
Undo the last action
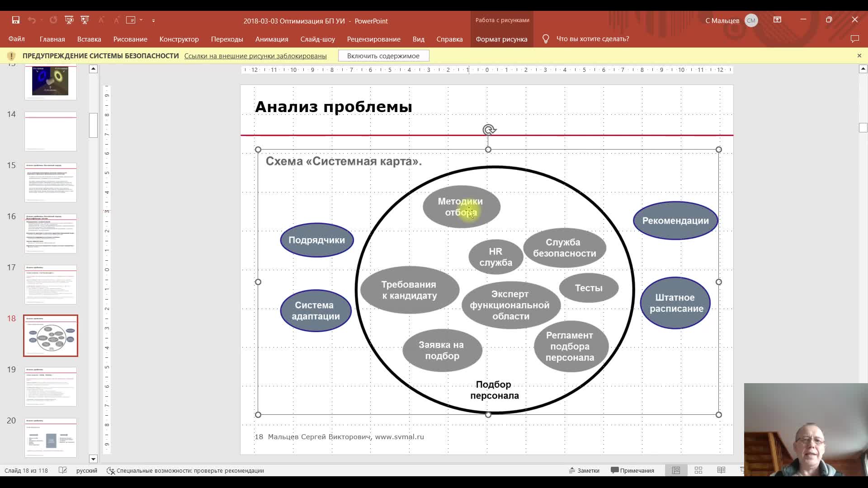[32, 20]
